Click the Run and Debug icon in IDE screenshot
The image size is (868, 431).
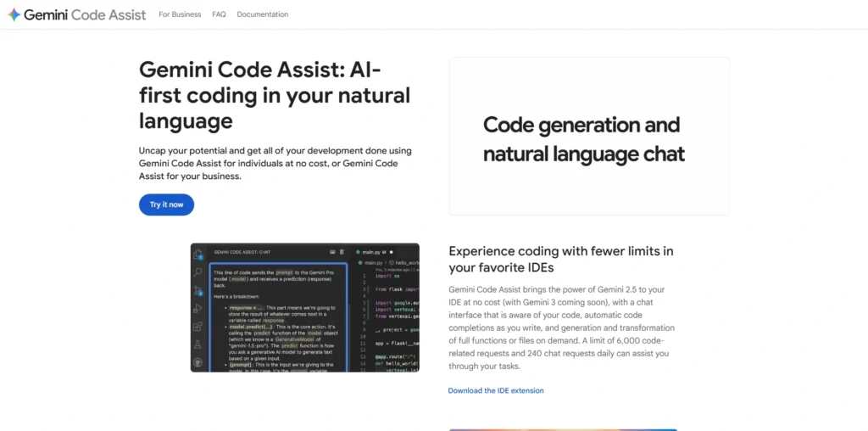198,308
